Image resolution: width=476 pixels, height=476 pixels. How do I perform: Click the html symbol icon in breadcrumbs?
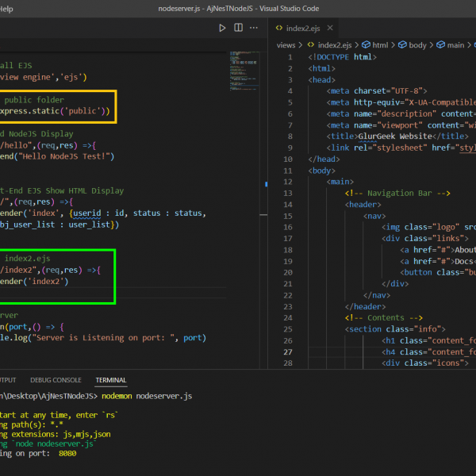(365, 45)
